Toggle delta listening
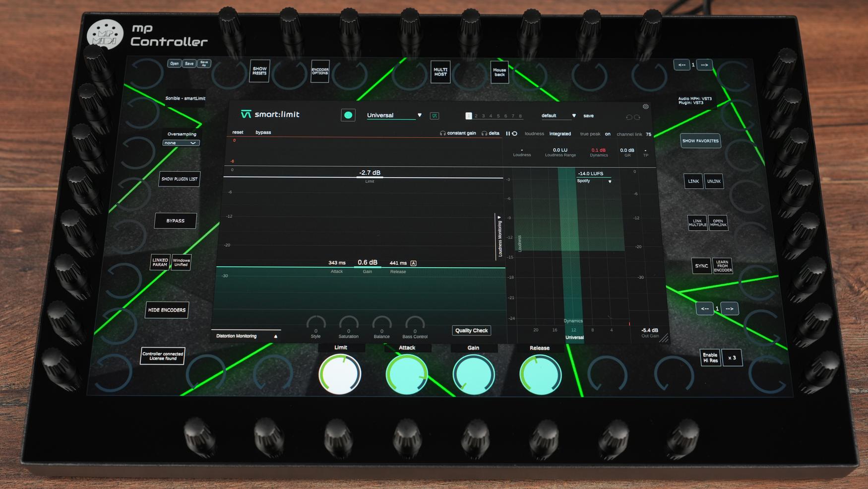The height and width of the screenshot is (489, 868). pos(491,133)
